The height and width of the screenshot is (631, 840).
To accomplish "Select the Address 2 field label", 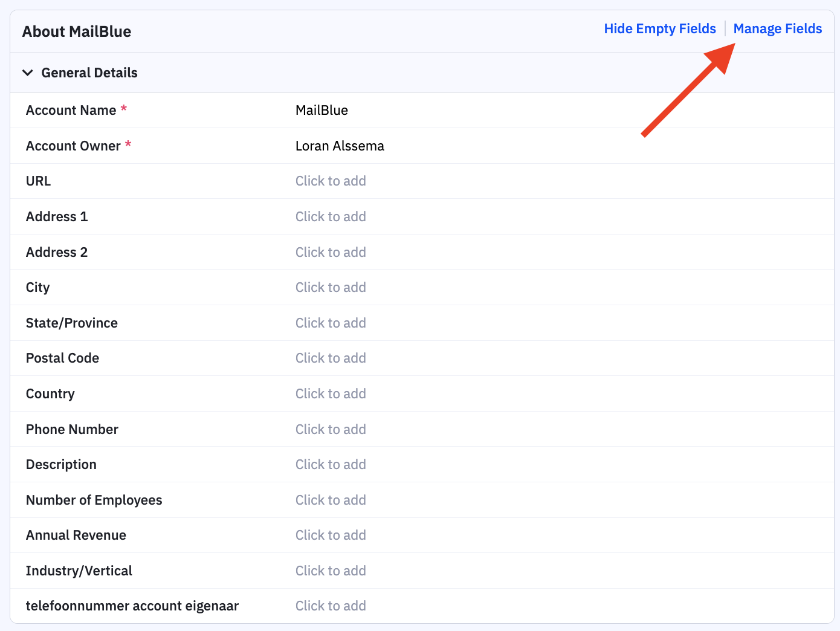I will point(57,253).
